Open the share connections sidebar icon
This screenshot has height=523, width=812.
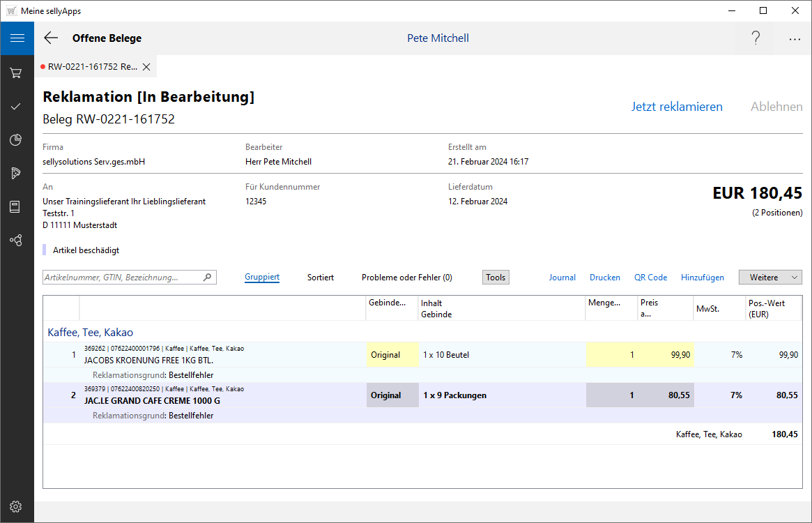pyautogui.click(x=16, y=240)
